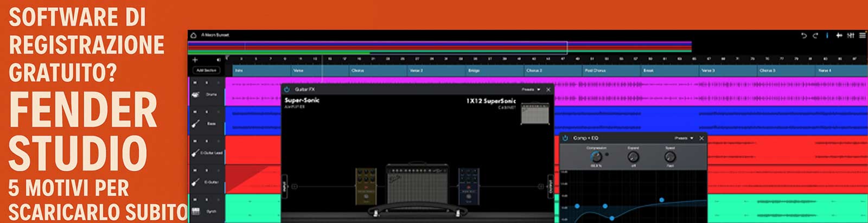Open Presets dropdown in Guitar FX
The width and height of the screenshot is (868, 223).
(531, 90)
